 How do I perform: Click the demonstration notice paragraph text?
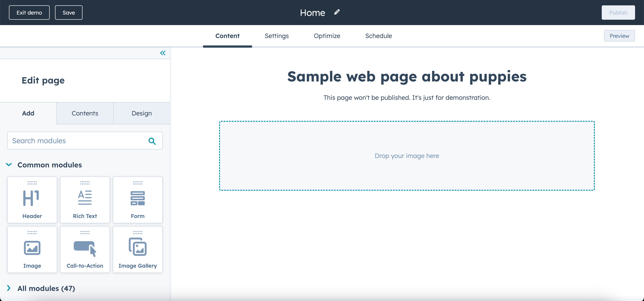[x=407, y=98]
